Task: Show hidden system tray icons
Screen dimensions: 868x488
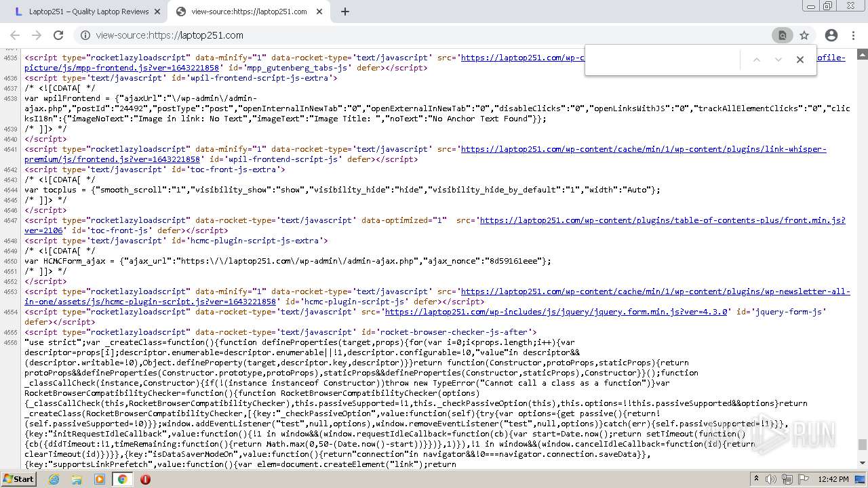Action: click(757, 479)
